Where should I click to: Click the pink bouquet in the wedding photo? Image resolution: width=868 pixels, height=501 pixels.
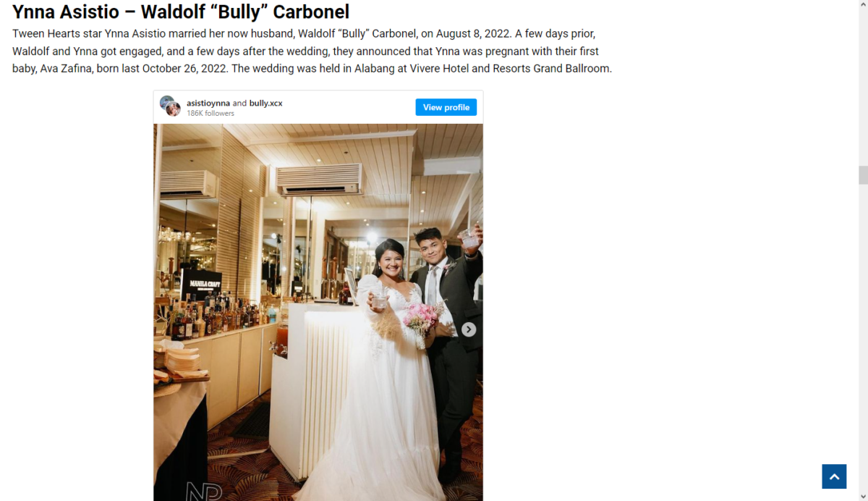click(424, 319)
